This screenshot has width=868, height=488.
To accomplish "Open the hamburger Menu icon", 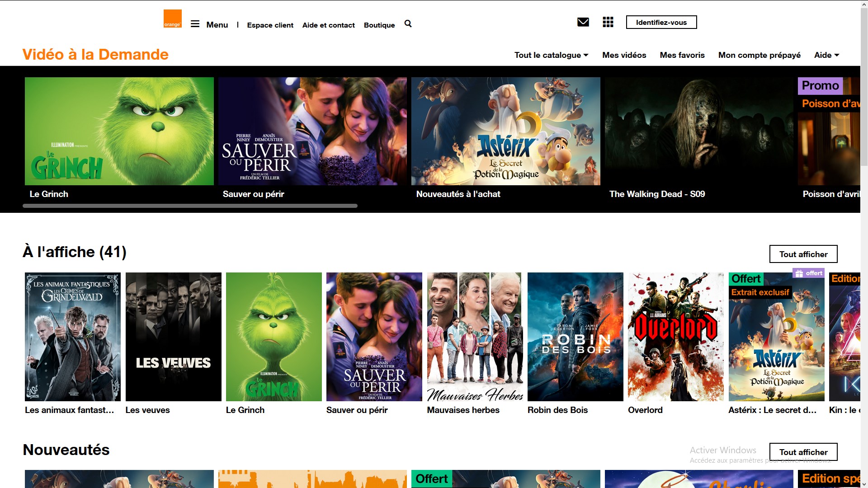I will 195,24.
